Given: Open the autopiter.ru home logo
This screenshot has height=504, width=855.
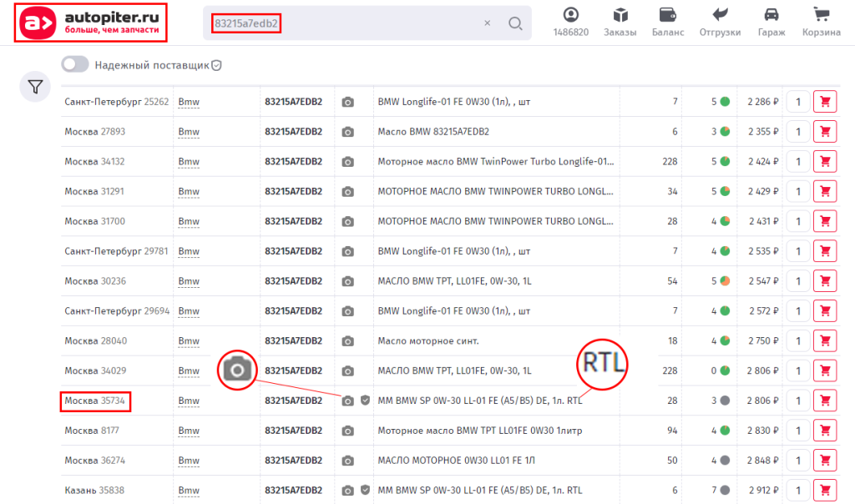Looking at the screenshot, I should (90, 23).
